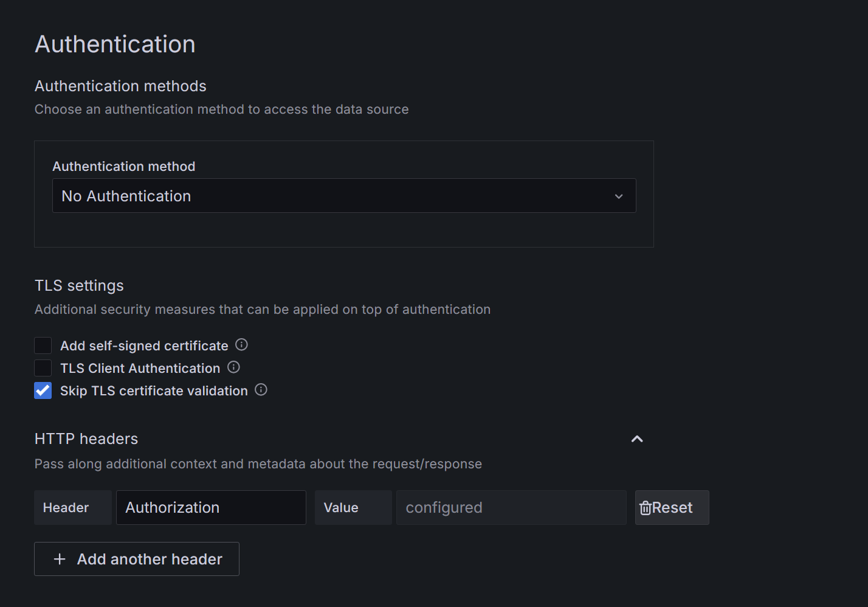
Task: Uncheck Skip TLS certificate validation
Action: pyautogui.click(x=43, y=390)
